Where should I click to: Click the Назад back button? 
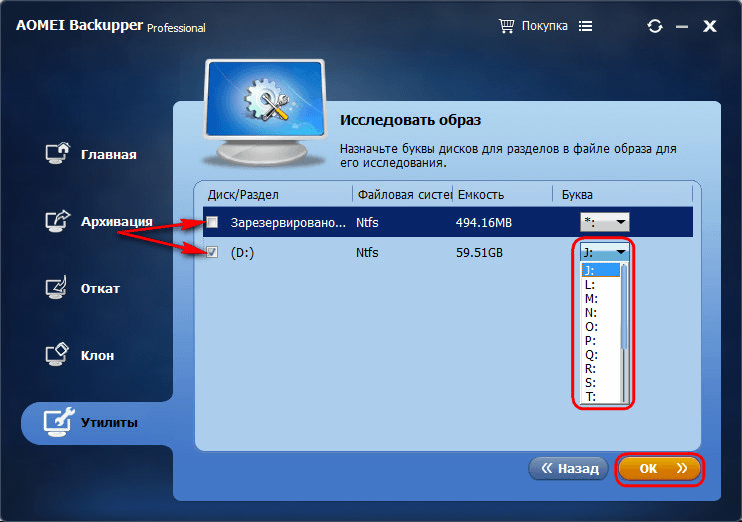(568, 469)
